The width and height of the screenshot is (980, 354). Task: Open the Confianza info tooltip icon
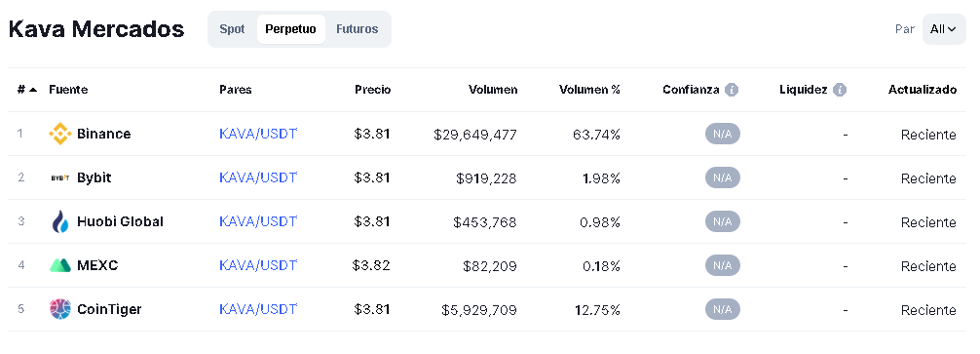(x=732, y=90)
